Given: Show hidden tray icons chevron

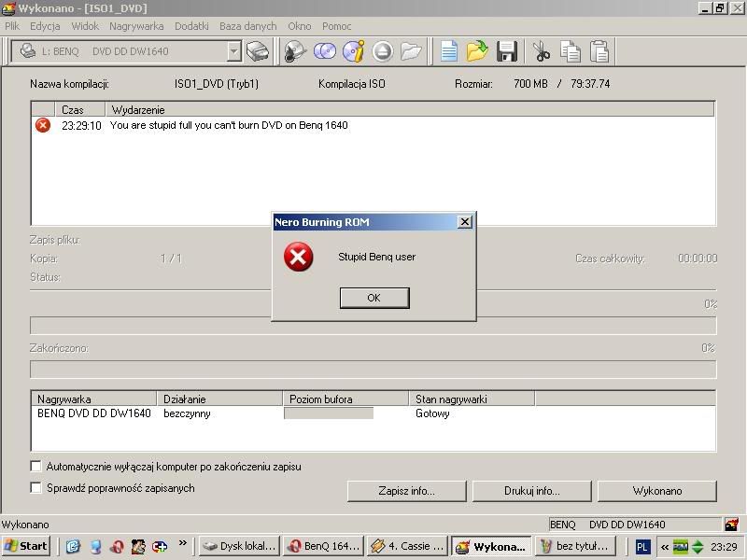Looking at the screenshot, I should click(665, 547).
